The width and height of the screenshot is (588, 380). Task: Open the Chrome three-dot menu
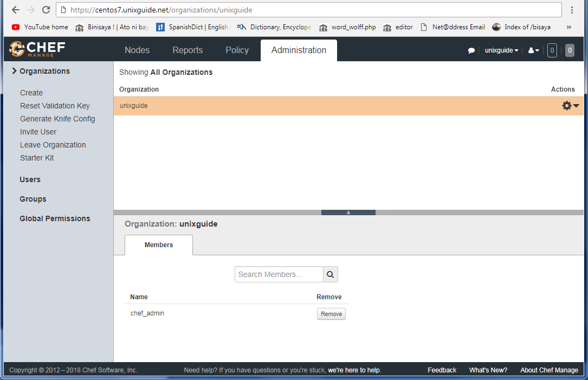(x=572, y=10)
